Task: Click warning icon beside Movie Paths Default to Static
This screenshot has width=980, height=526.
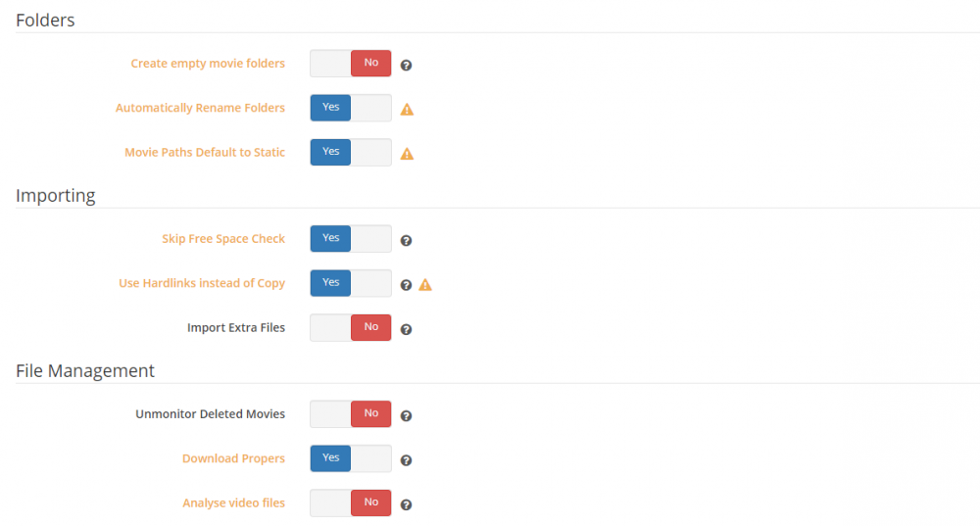Action: coord(407,154)
